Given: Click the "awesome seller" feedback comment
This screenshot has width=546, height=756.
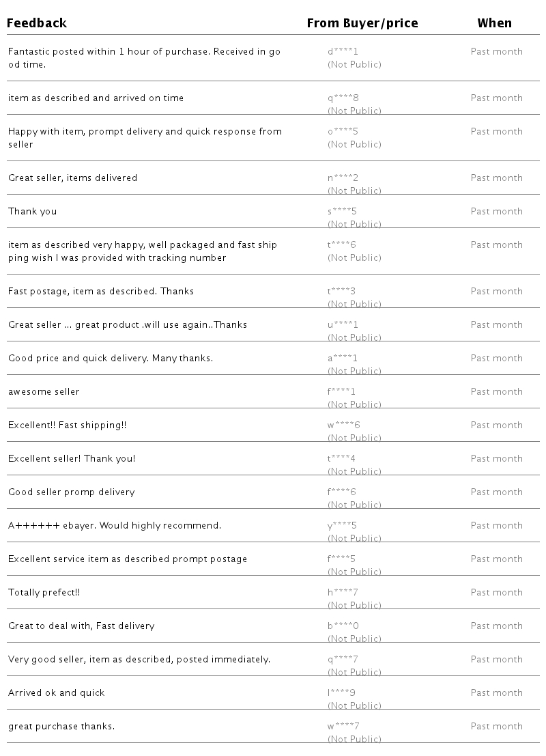Looking at the screenshot, I should 44,391.
